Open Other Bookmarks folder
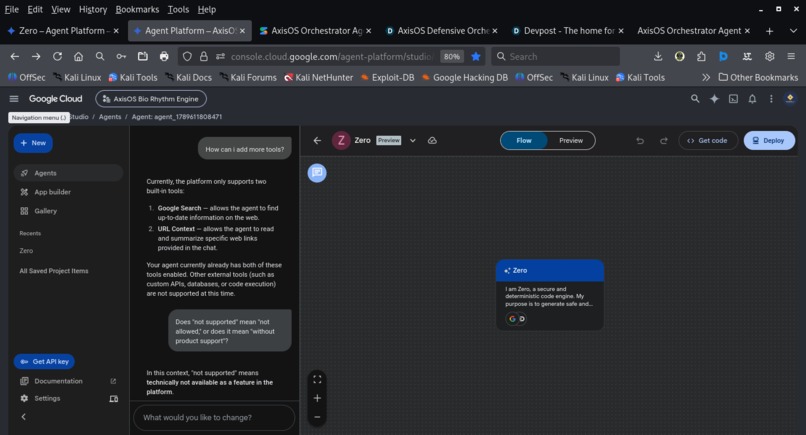The height and width of the screenshot is (435, 806). pos(758,77)
